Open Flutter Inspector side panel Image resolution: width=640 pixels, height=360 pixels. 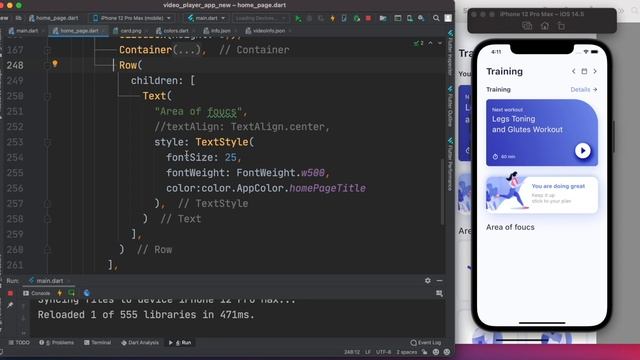450,53
